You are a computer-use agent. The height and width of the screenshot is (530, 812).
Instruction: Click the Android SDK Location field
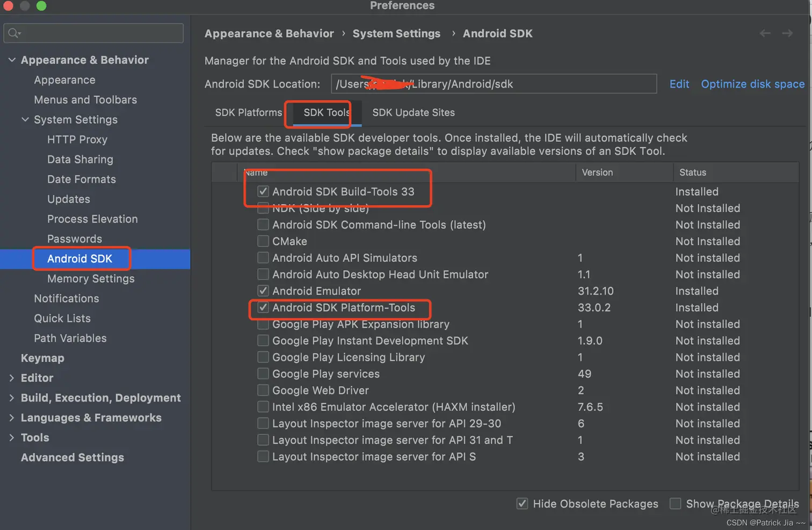[x=493, y=84]
